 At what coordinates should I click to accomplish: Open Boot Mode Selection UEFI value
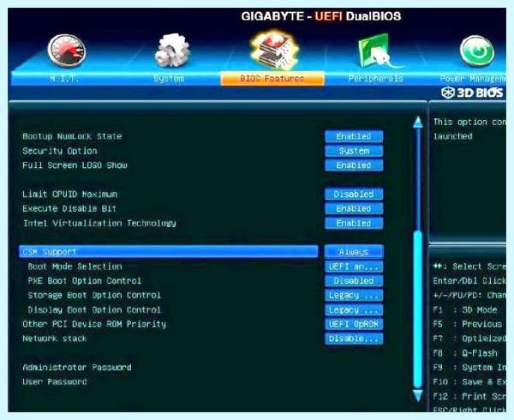click(354, 267)
